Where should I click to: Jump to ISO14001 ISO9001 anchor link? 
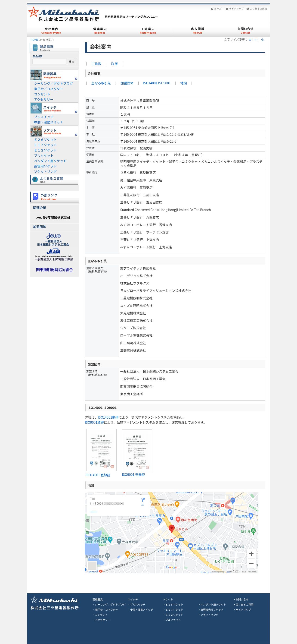157,83
